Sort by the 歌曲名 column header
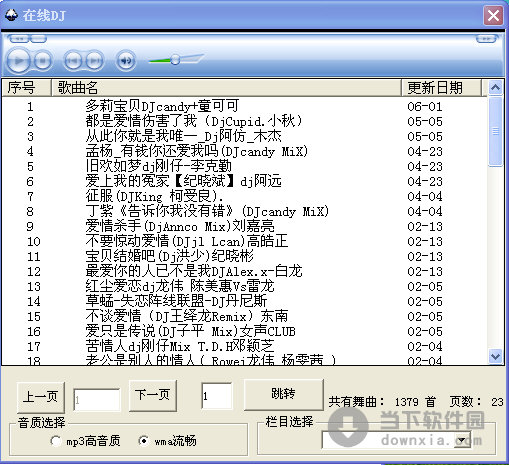The height and width of the screenshot is (465, 509). [226, 88]
